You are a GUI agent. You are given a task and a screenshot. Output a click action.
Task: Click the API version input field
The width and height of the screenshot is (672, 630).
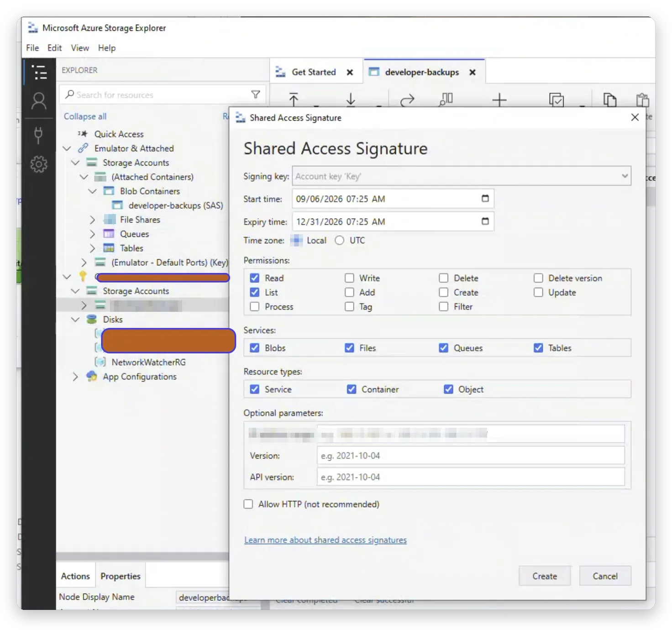[x=471, y=477]
